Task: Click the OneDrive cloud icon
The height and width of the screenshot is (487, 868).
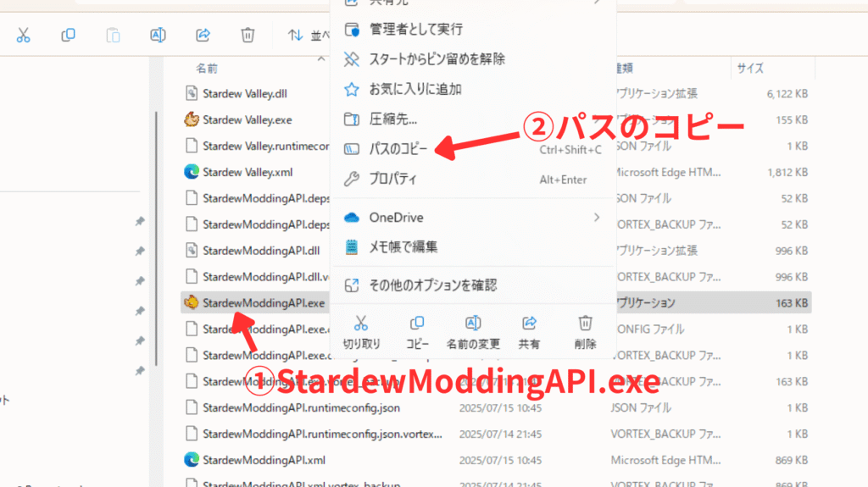Action: click(x=352, y=218)
